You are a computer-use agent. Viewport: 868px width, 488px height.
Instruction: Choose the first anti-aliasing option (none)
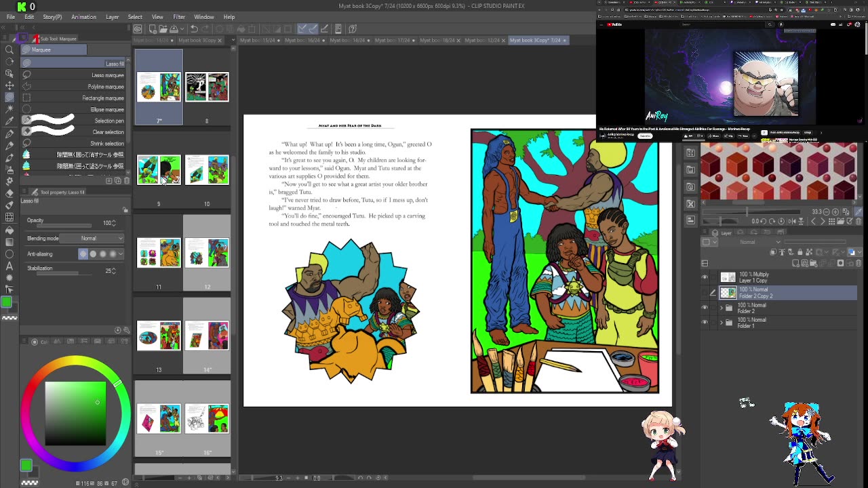84,253
